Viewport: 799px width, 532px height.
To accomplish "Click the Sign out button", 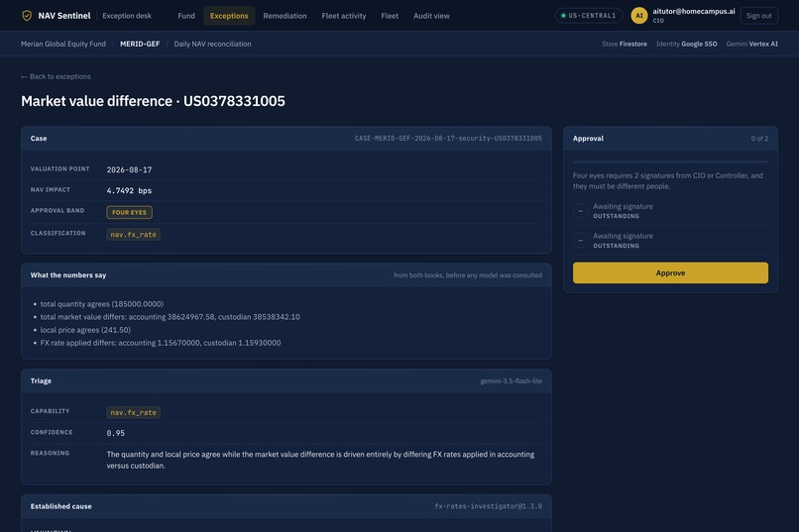I will pos(758,16).
